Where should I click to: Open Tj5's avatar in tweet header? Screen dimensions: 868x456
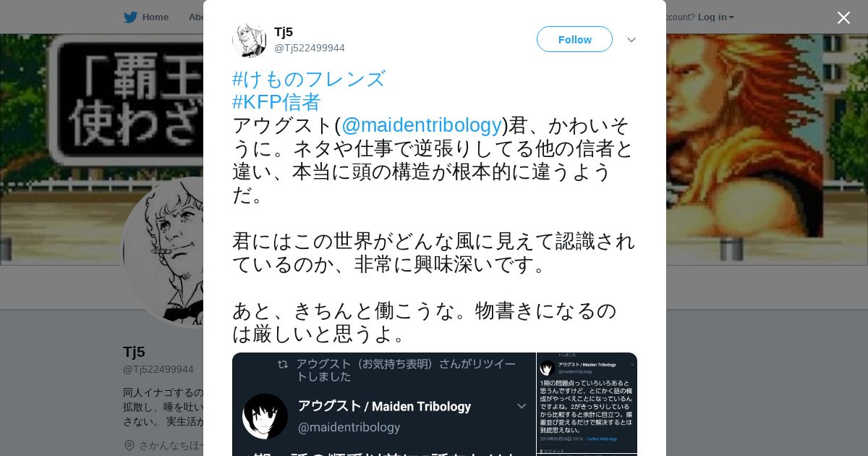coord(249,40)
